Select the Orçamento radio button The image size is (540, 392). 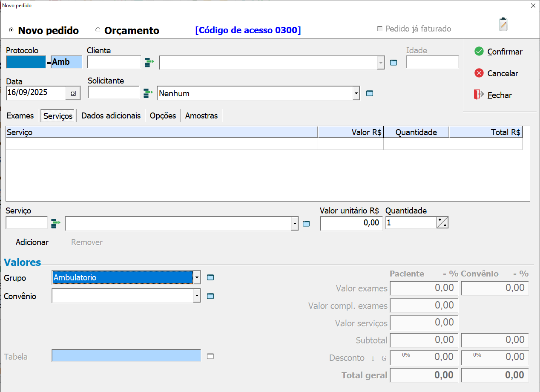click(98, 30)
